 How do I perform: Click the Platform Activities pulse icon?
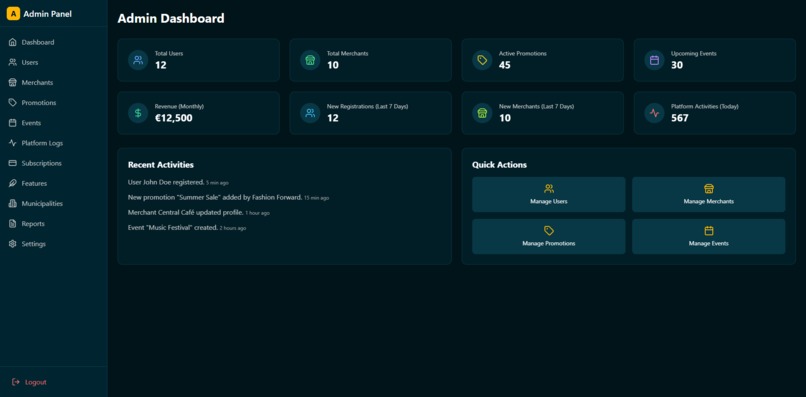point(654,113)
